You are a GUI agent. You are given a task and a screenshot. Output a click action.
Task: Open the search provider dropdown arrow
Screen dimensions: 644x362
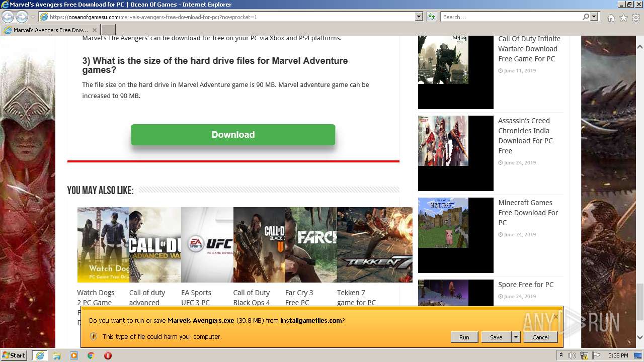[594, 17]
